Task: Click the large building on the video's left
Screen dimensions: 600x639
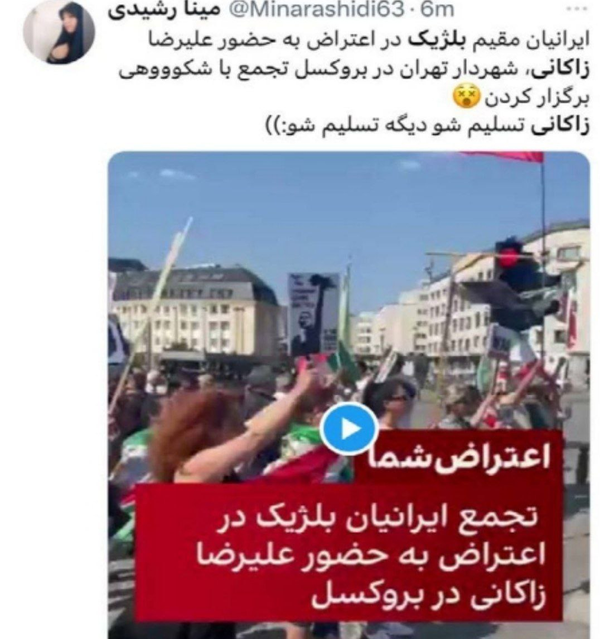Action: click(196, 310)
